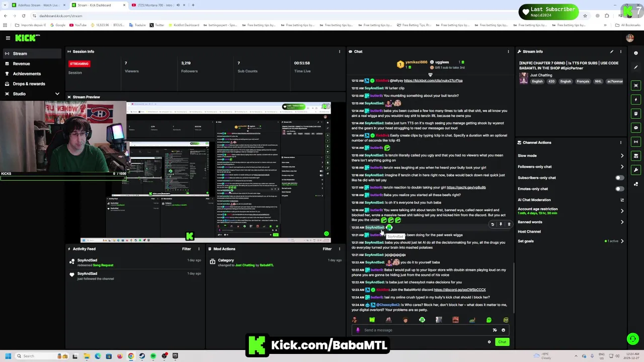Open new browser tab plus button

pos(193,5)
